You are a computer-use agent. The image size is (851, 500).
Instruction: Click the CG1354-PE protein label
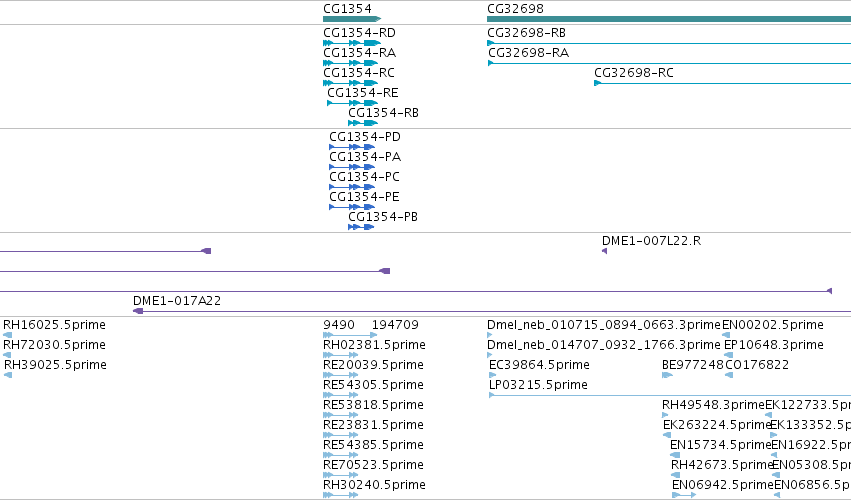(364, 197)
